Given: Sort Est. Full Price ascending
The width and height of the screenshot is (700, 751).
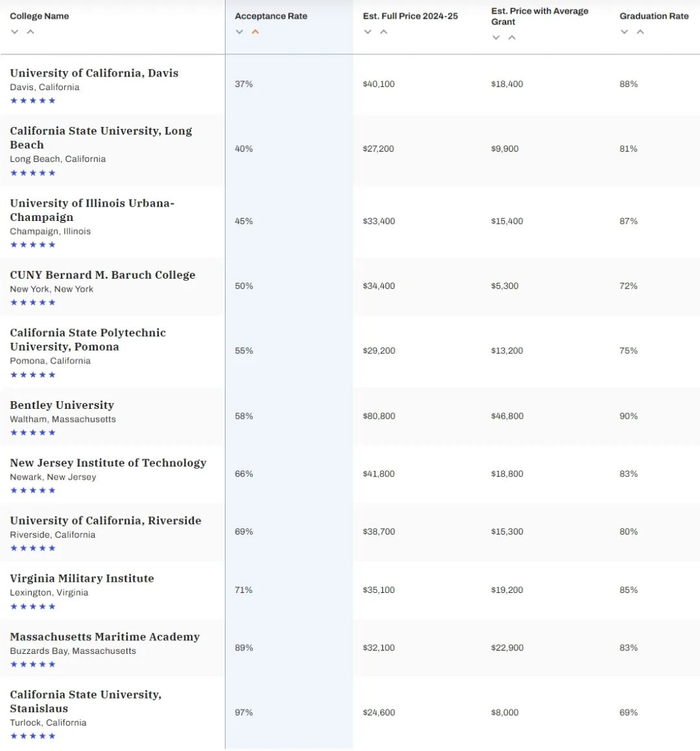Looking at the screenshot, I should pyautogui.click(x=384, y=32).
